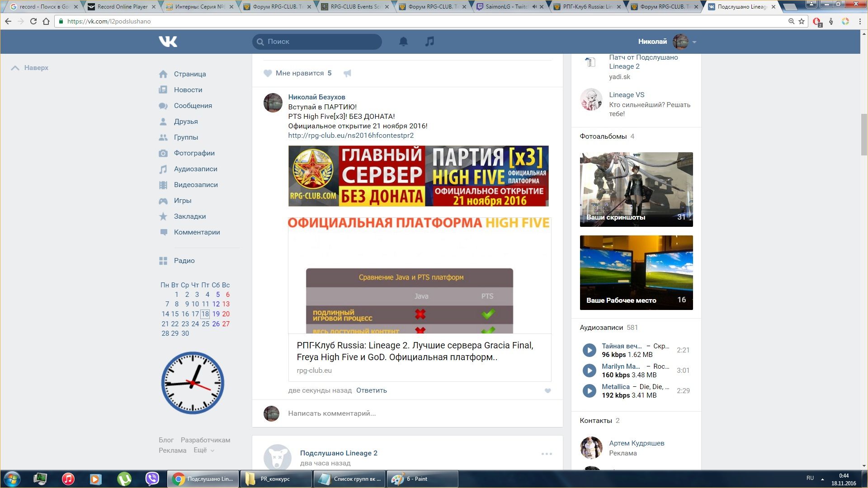
Task: Open the Ваше Рабочее место album
Action: tap(636, 272)
